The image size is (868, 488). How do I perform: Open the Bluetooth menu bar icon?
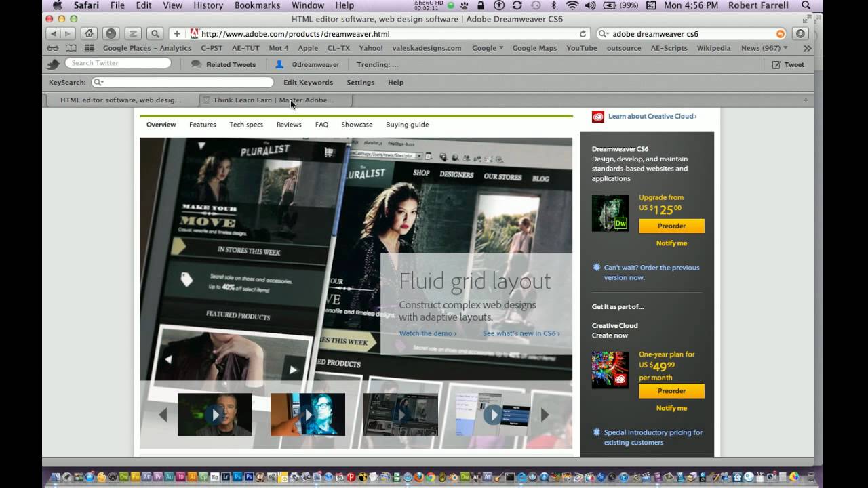coord(554,5)
